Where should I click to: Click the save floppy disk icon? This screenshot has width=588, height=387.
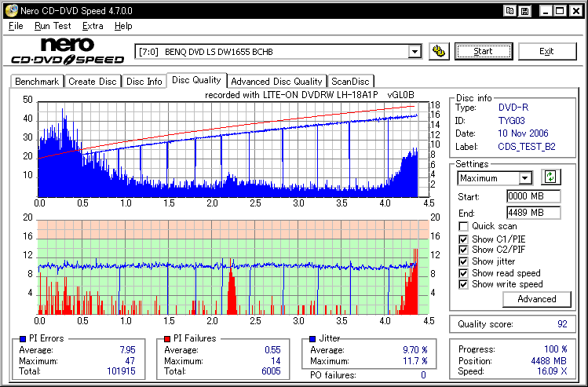(525, 11)
